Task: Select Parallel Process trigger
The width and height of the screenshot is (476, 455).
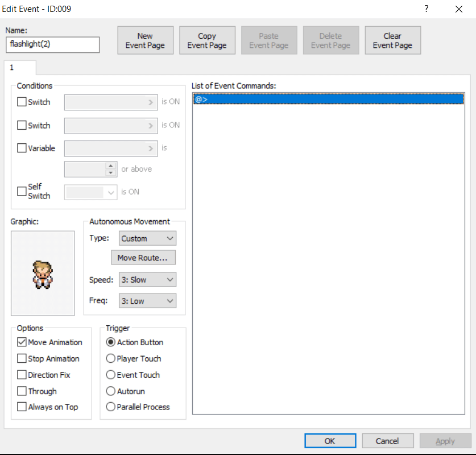Action: click(111, 407)
